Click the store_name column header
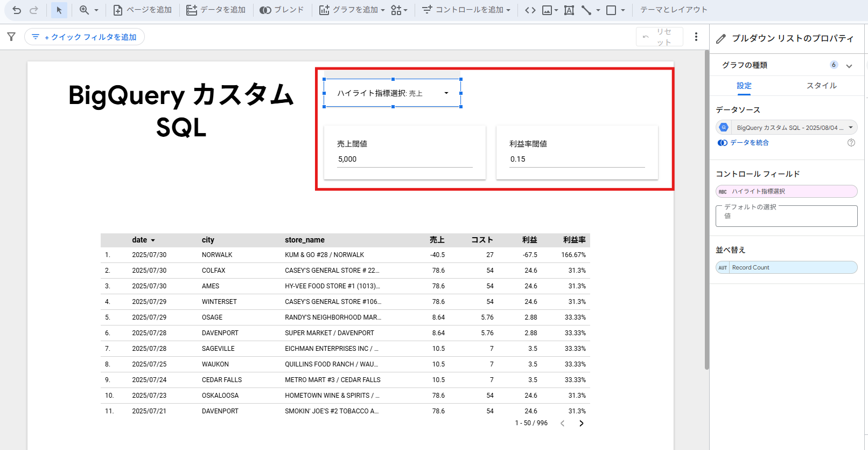The image size is (868, 450). tap(305, 240)
